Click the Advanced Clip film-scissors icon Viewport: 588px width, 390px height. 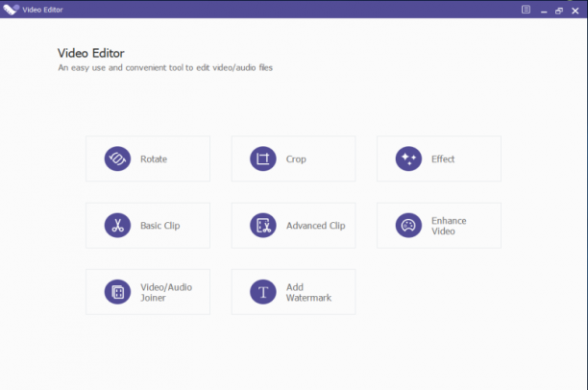pyautogui.click(x=263, y=226)
